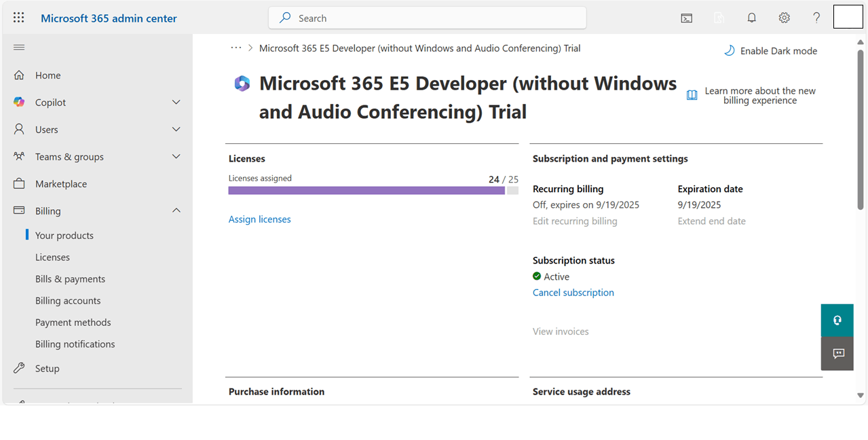The height and width of the screenshot is (440, 868).
Task: Click in the Search box
Action: pyautogui.click(x=428, y=18)
